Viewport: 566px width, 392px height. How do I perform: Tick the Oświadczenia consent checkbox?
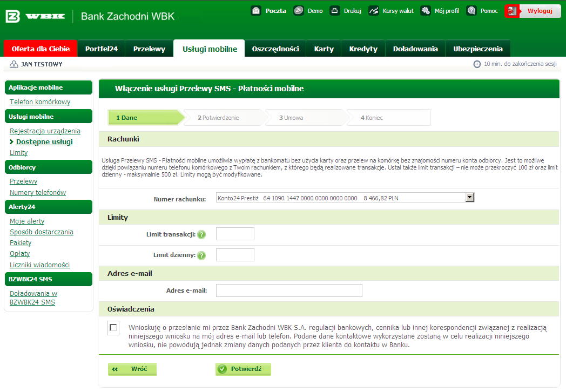113,328
